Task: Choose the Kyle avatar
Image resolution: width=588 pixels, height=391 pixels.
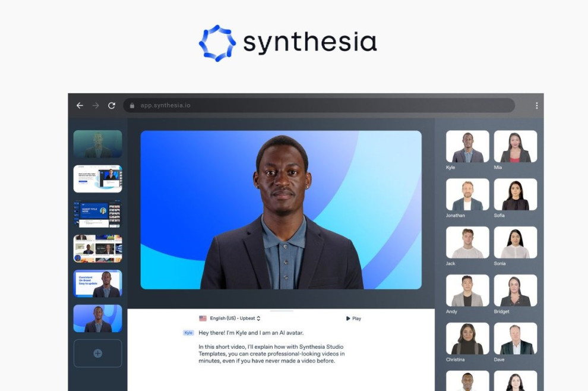Action: click(467, 146)
